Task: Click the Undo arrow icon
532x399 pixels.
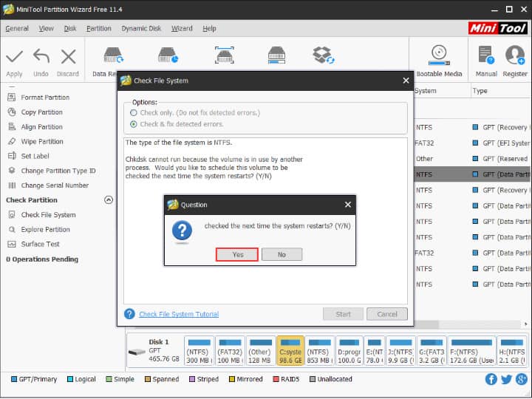Action: click(41, 56)
